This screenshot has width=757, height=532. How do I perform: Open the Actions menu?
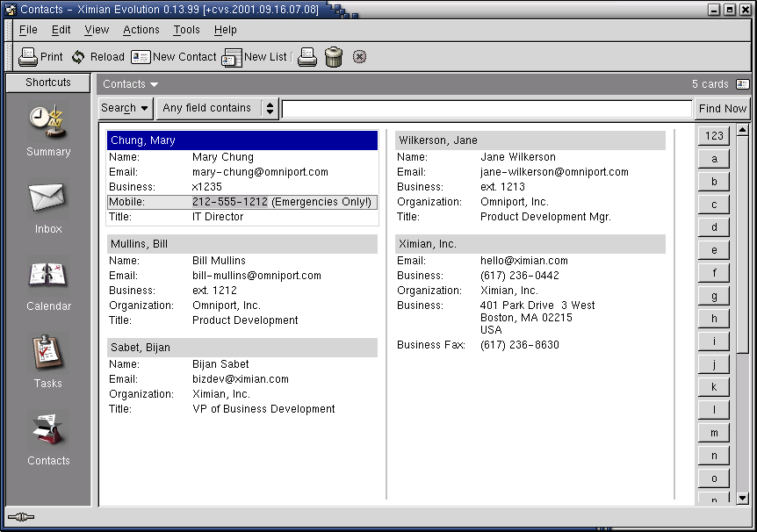coord(141,30)
